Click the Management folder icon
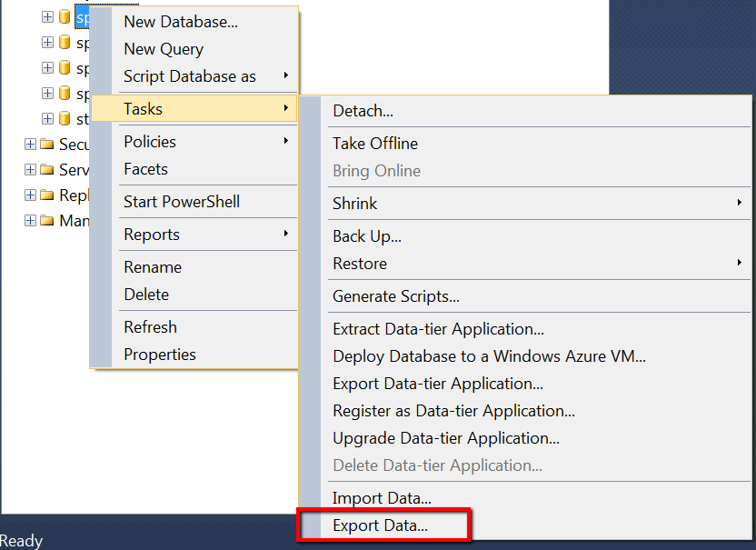 (46, 221)
